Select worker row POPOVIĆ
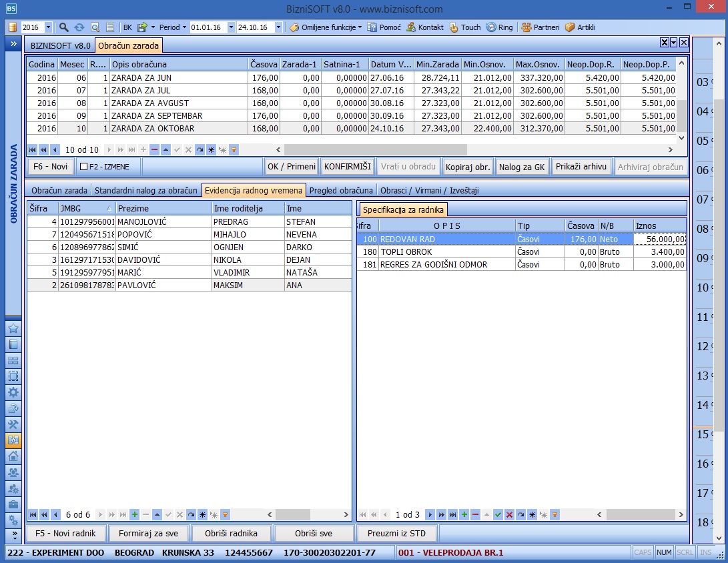 (x=189, y=234)
